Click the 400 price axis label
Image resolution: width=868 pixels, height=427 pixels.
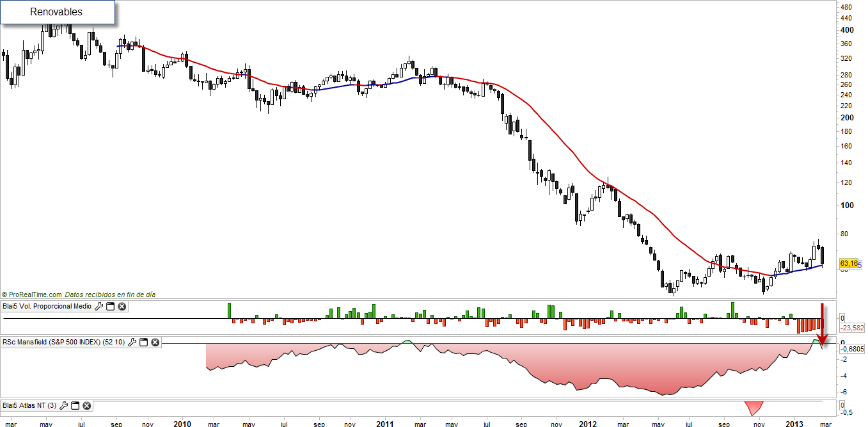click(846, 30)
